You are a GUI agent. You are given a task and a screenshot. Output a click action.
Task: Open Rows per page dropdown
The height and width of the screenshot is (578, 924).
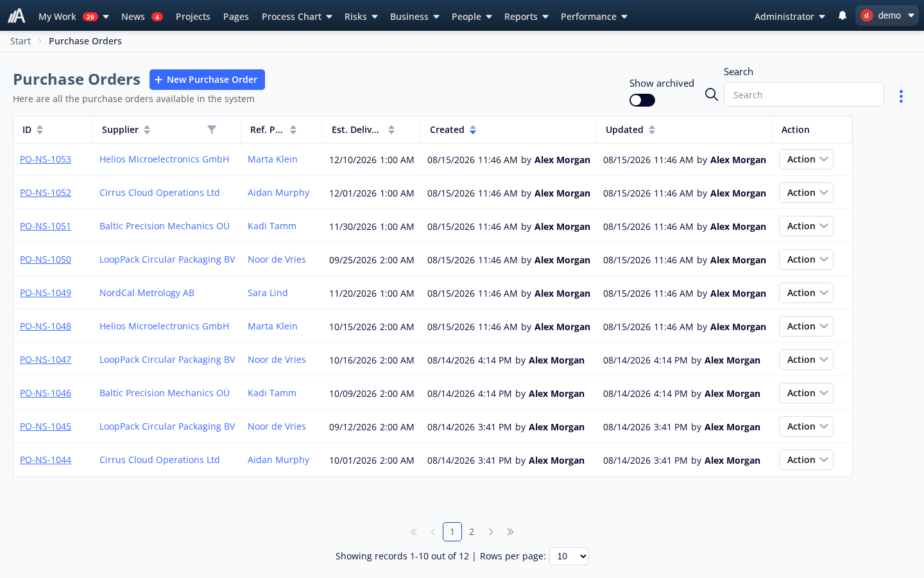(x=569, y=556)
